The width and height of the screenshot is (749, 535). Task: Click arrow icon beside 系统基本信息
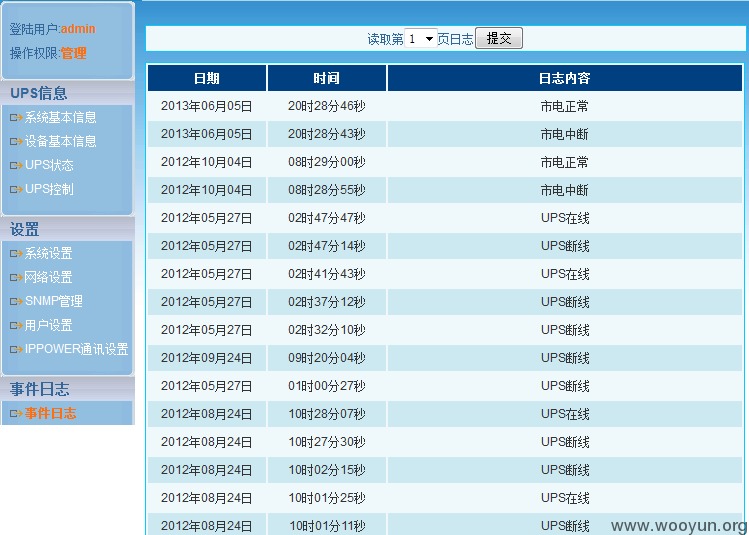(16, 117)
